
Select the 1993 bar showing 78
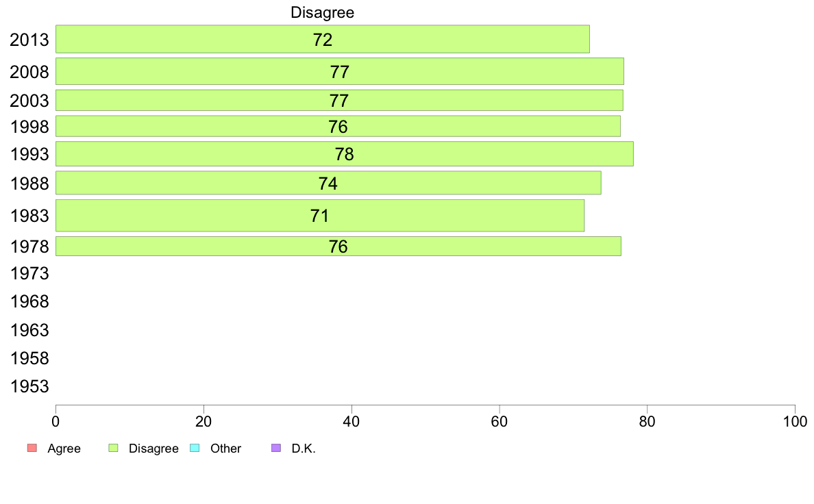(344, 153)
